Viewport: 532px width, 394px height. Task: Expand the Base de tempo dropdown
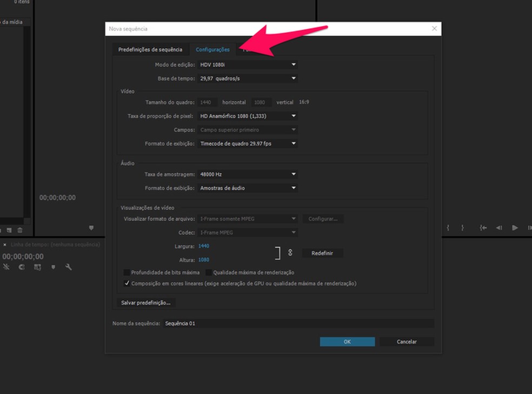point(248,78)
